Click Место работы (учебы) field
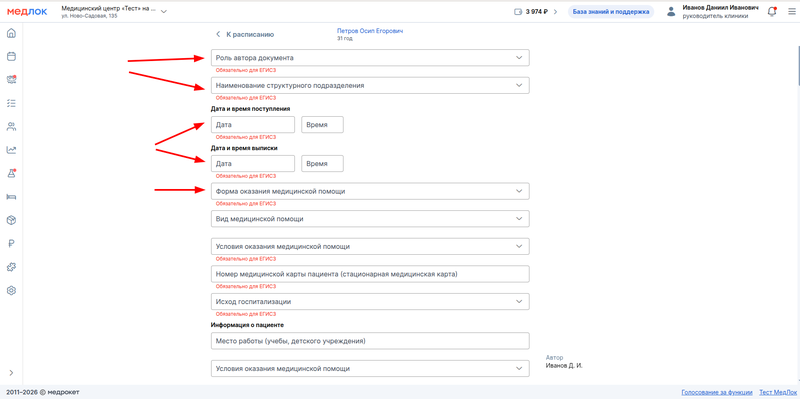The width and height of the screenshot is (800, 399). pos(370,341)
